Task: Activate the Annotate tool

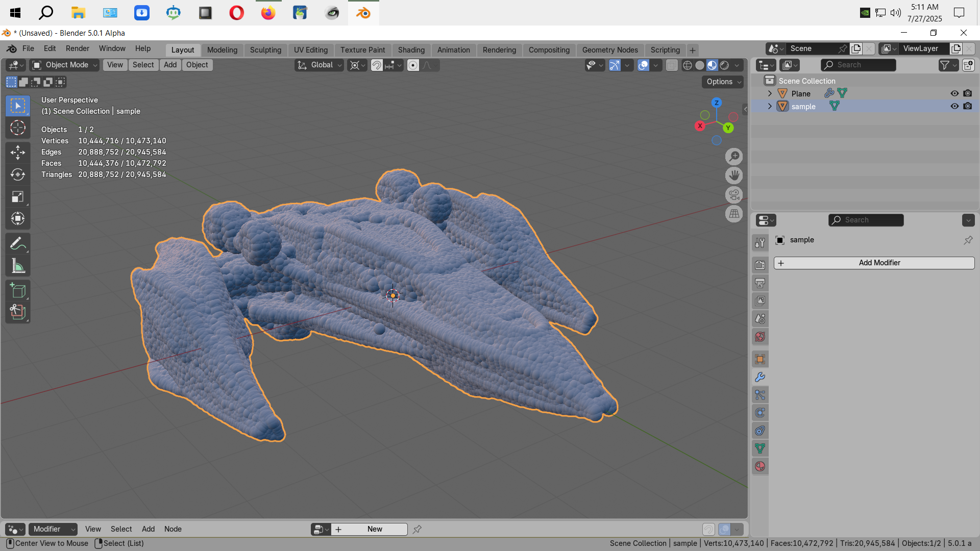Action: point(18,244)
